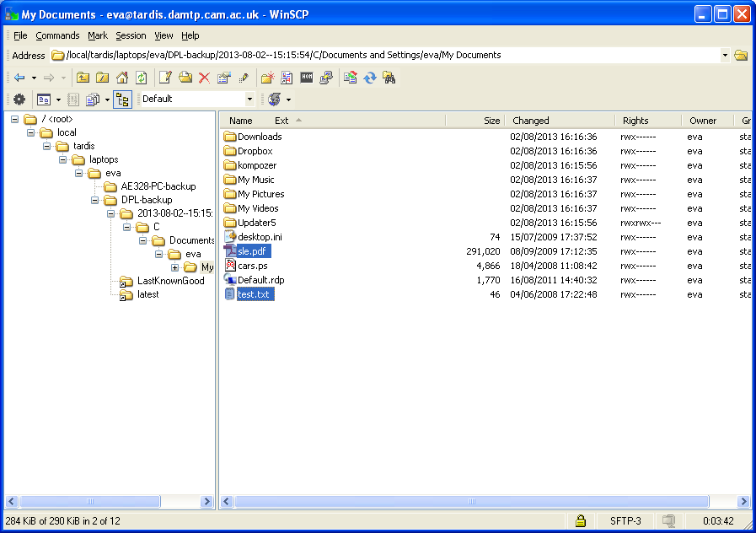Viewport: 756px width, 533px height.
Task: Open the file properties dialog
Action: click(x=223, y=78)
